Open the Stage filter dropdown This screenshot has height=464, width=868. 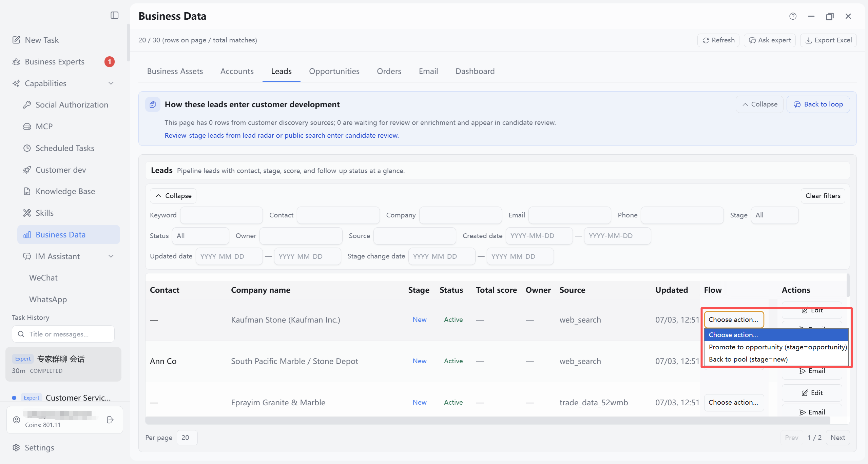(774, 215)
